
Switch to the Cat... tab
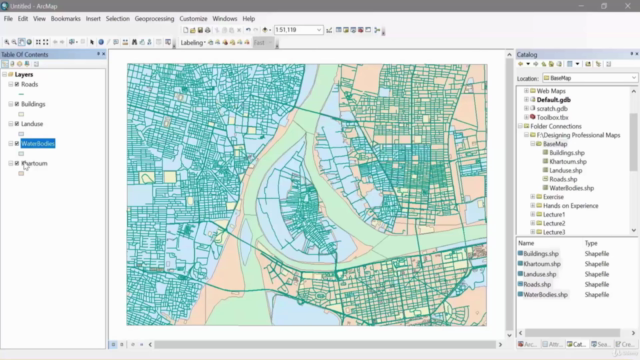point(576,344)
